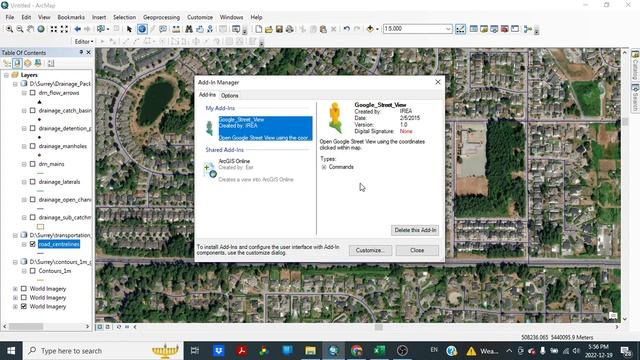Click the Close button in dialog

[417, 250]
